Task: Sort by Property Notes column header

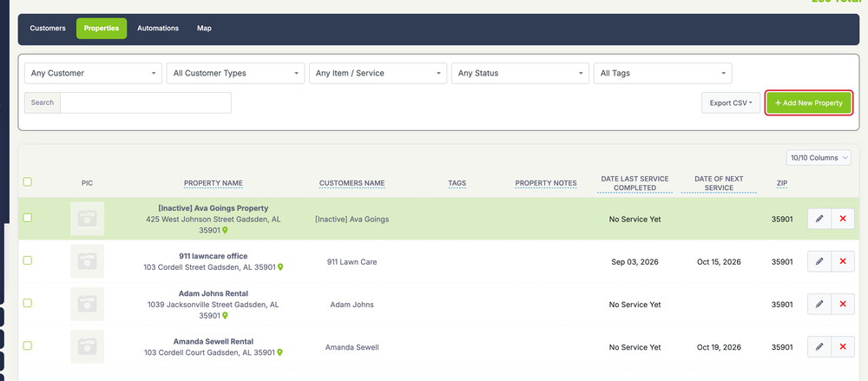Action: point(546,183)
